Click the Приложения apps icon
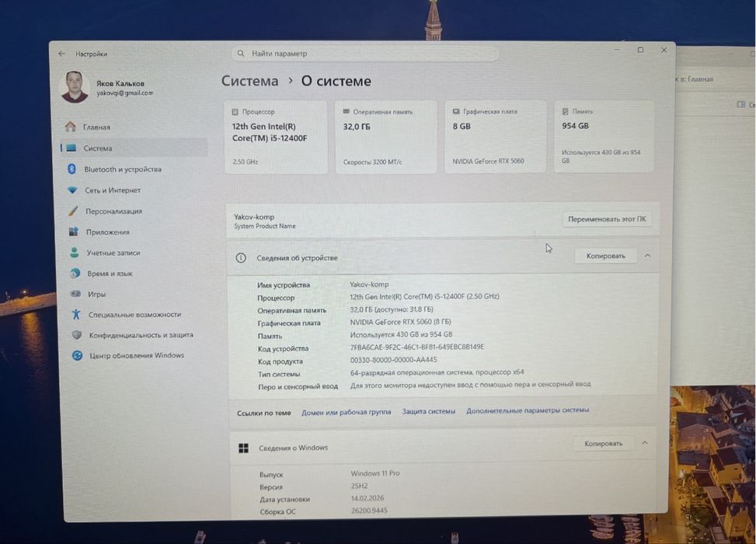The height and width of the screenshot is (544, 756). pos(73,232)
